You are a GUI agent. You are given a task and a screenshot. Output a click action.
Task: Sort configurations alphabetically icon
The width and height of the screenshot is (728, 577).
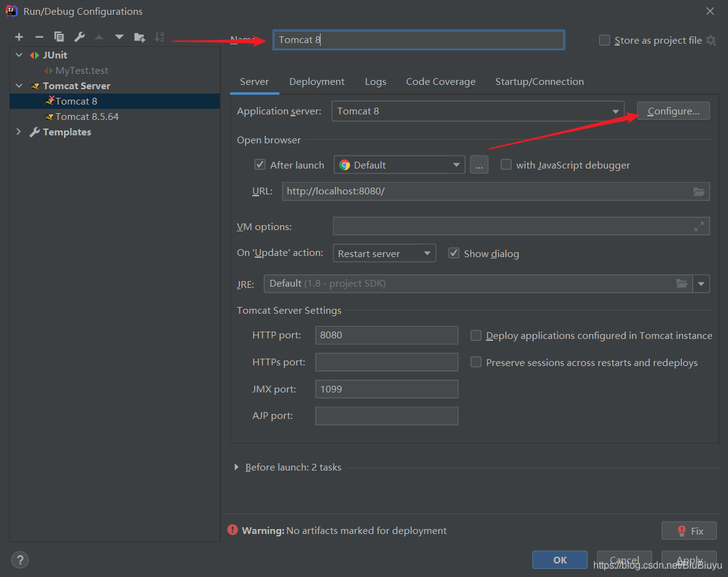tap(159, 37)
